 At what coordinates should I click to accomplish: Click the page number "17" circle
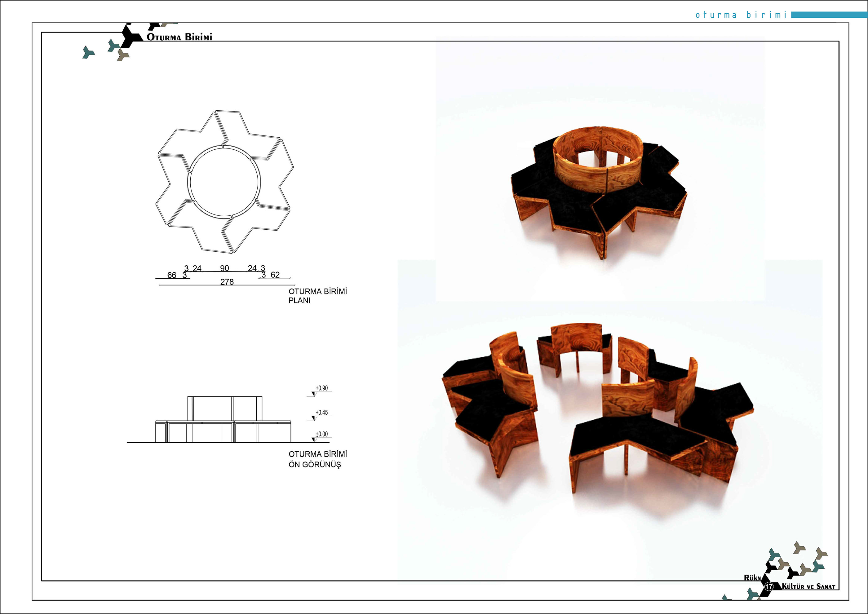[768, 586]
